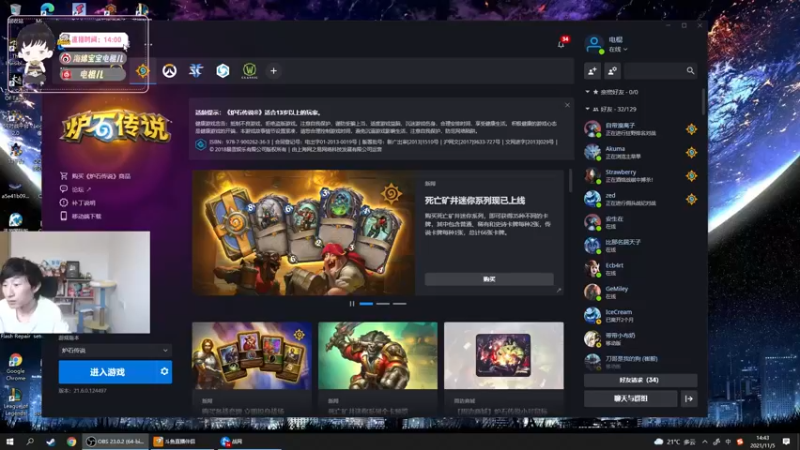Click the friends list scrollbar

(703, 102)
